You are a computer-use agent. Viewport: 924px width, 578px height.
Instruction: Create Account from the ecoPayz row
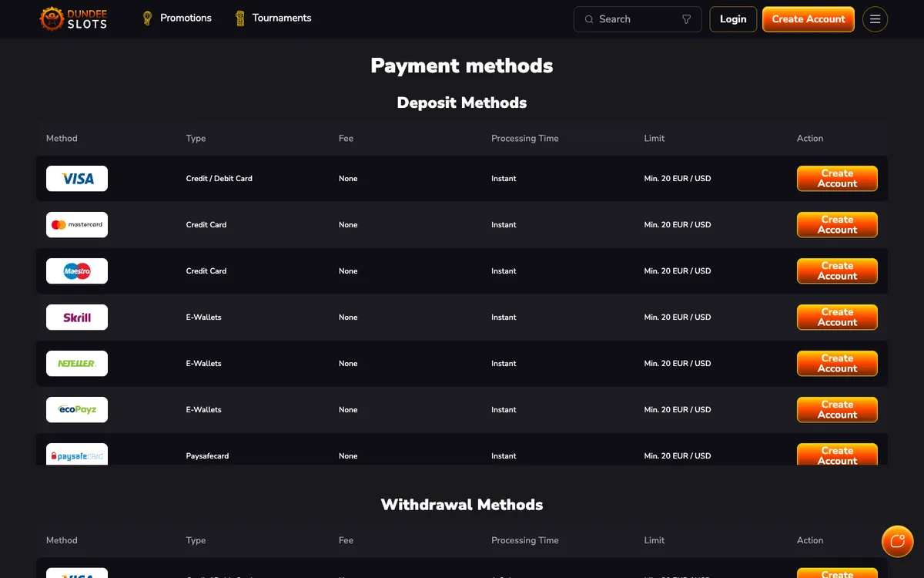coord(837,410)
